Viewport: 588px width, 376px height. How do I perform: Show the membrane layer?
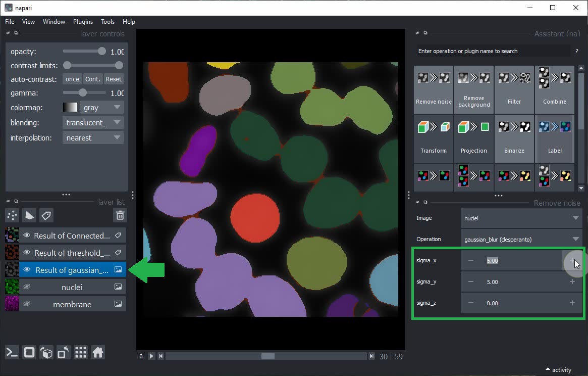(x=27, y=304)
